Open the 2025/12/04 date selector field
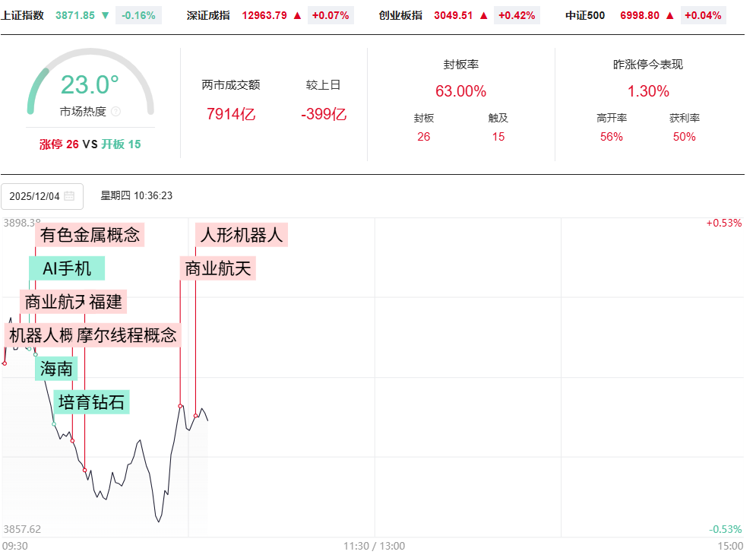The image size is (756, 558). [x=34, y=196]
